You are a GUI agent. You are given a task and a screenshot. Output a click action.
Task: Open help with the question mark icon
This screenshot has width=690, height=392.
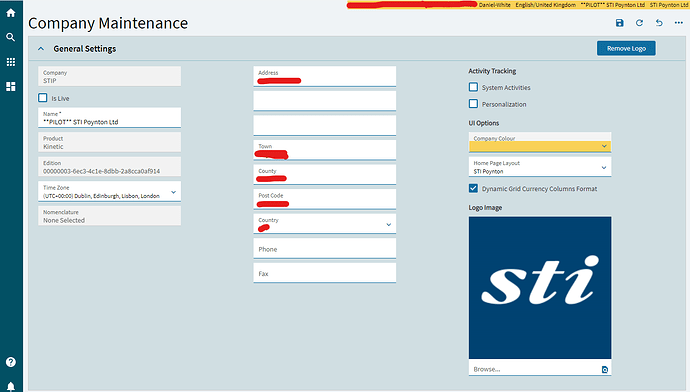point(11,362)
